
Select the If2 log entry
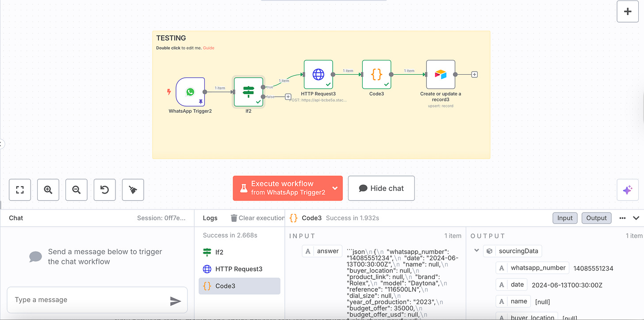pos(239,252)
